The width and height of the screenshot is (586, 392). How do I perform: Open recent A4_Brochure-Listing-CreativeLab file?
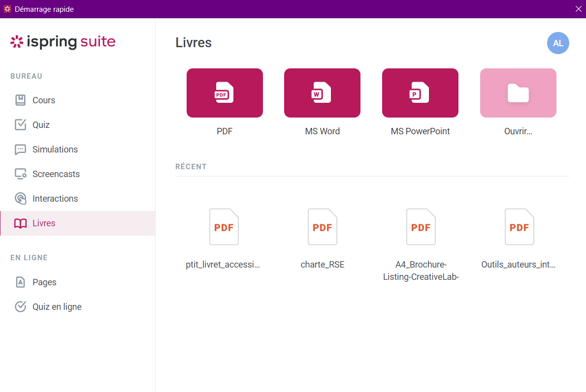(x=421, y=227)
